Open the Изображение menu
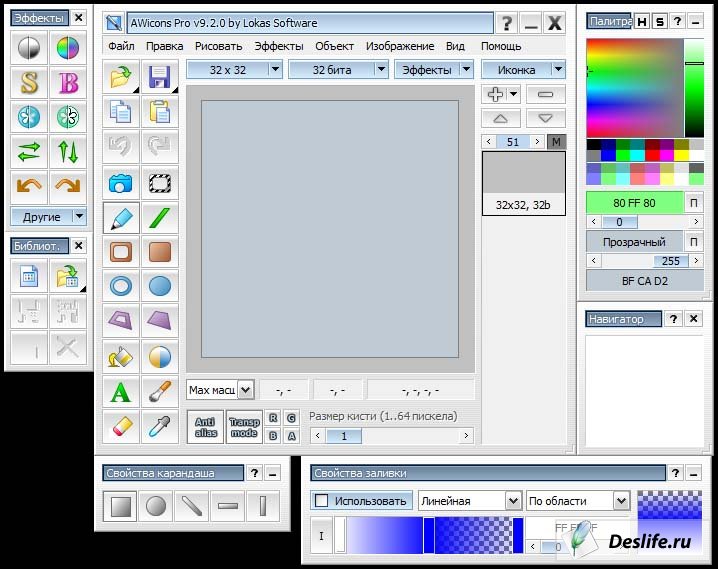Screen dimensions: 718x569 pos(400,46)
